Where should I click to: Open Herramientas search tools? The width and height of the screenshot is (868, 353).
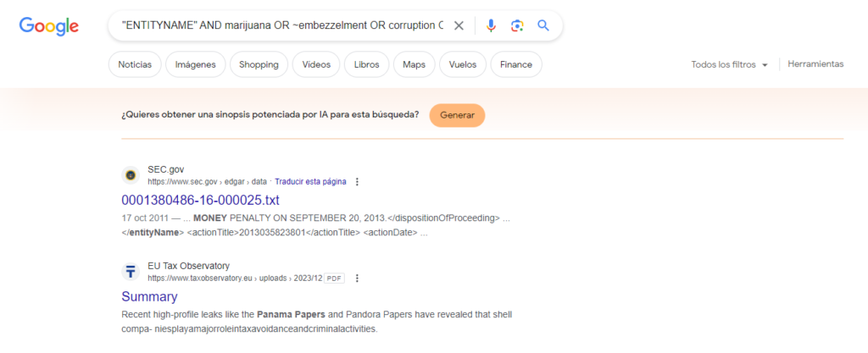tap(815, 64)
